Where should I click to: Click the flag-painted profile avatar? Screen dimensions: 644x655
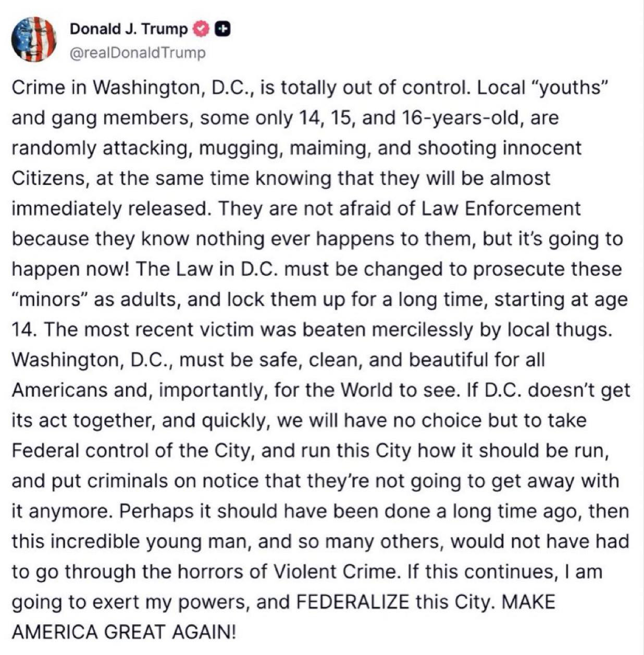click(x=34, y=39)
